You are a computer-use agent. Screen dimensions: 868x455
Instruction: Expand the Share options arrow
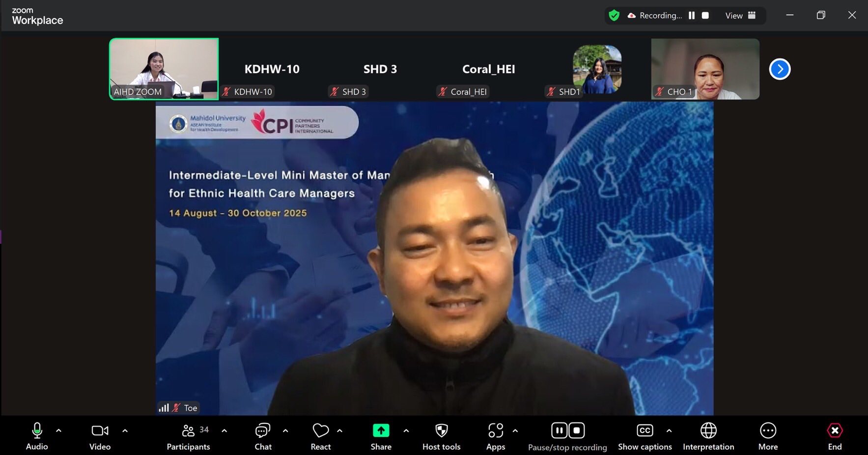pos(406,431)
